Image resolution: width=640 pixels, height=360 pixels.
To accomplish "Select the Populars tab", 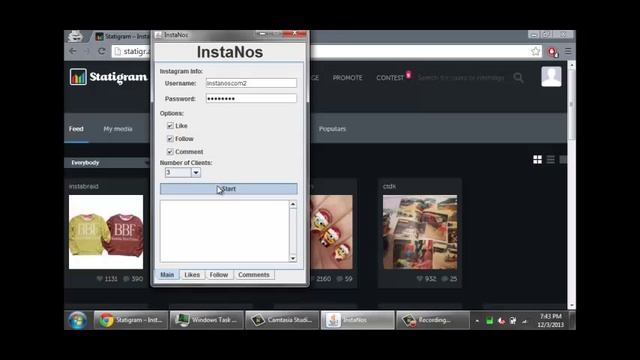I will [332, 129].
